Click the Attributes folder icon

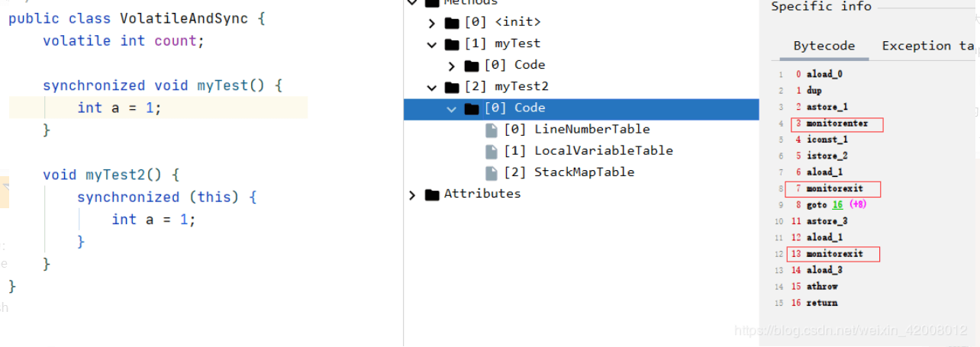(432, 194)
